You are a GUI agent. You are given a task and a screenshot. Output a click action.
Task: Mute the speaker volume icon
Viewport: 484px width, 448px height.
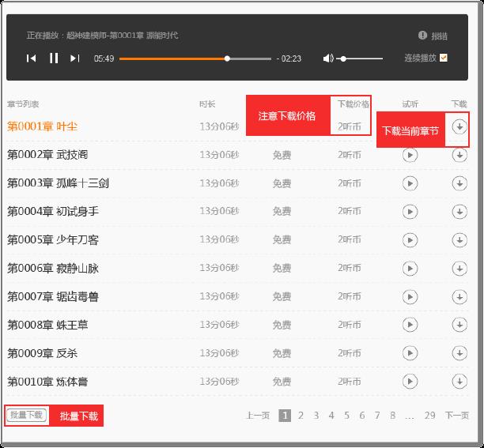click(328, 58)
